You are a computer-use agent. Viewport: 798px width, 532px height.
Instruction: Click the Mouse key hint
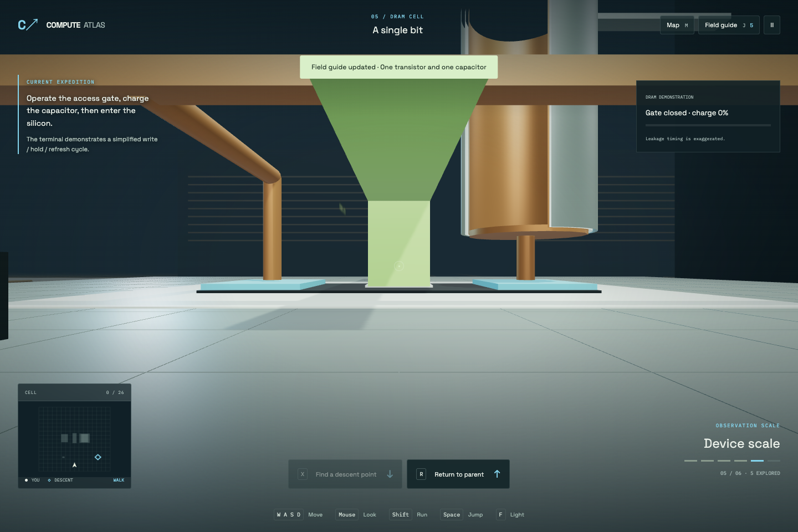[347, 515]
